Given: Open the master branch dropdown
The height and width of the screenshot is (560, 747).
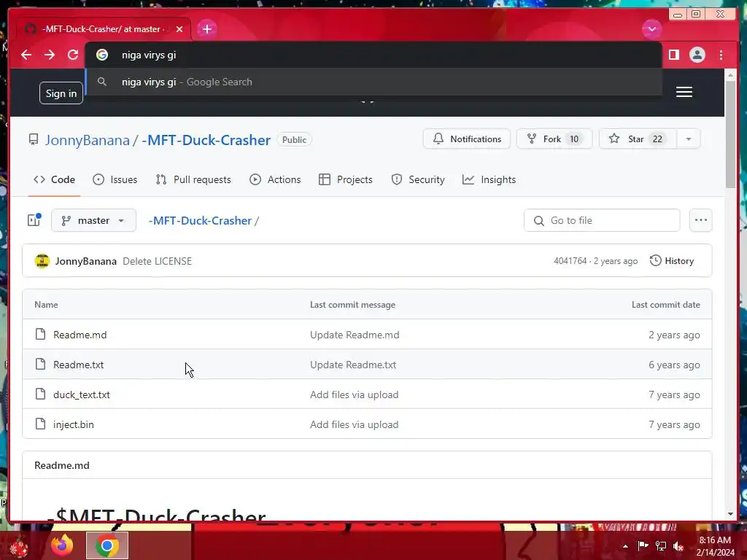Looking at the screenshot, I should [x=93, y=220].
